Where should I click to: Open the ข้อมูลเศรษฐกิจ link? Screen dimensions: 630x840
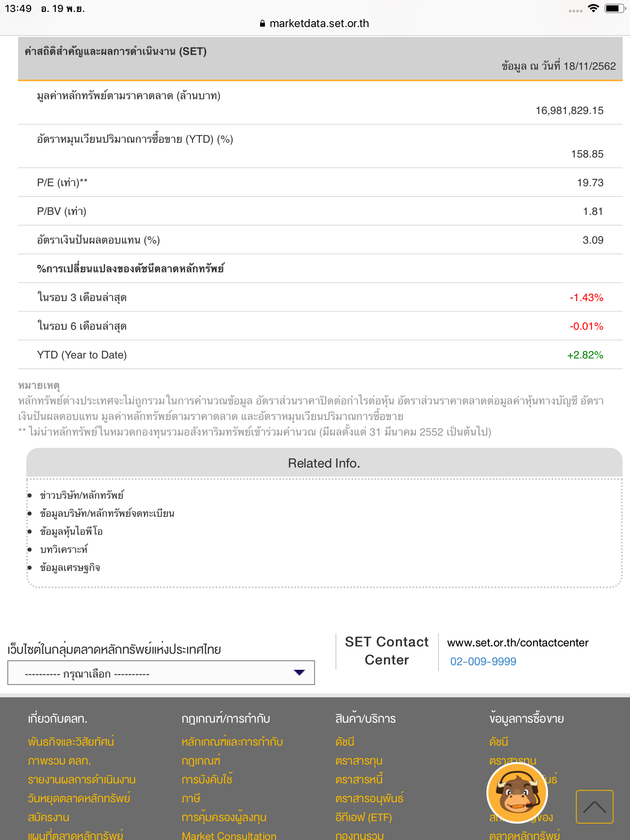pos(70,568)
